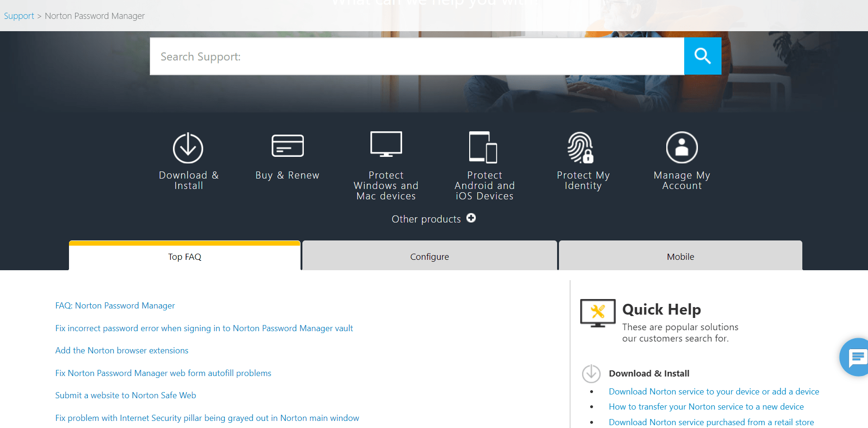
Task: Click the Protect Android and iOS Devices icon
Action: coord(483,146)
